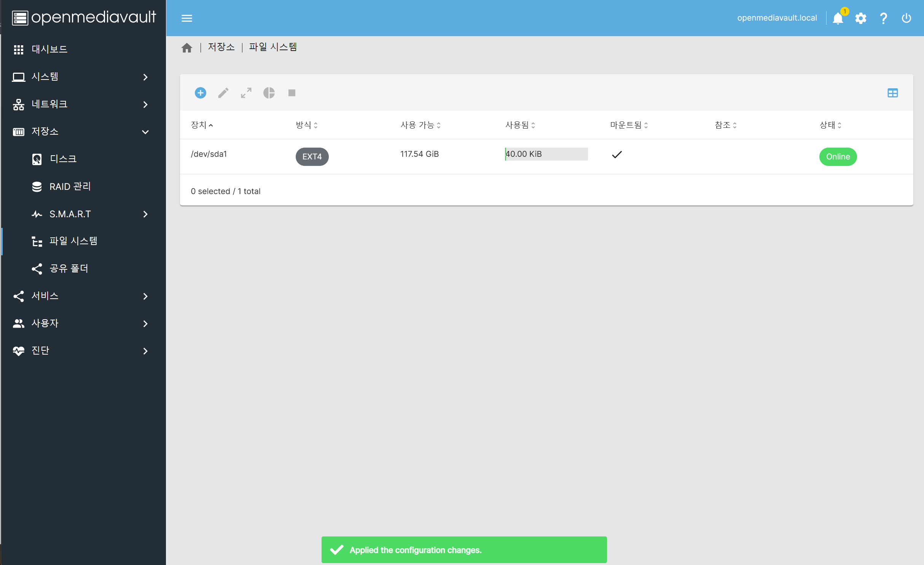Expand the 시스템 menu chevron
The height and width of the screenshot is (565, 924).
pos(145,77)
